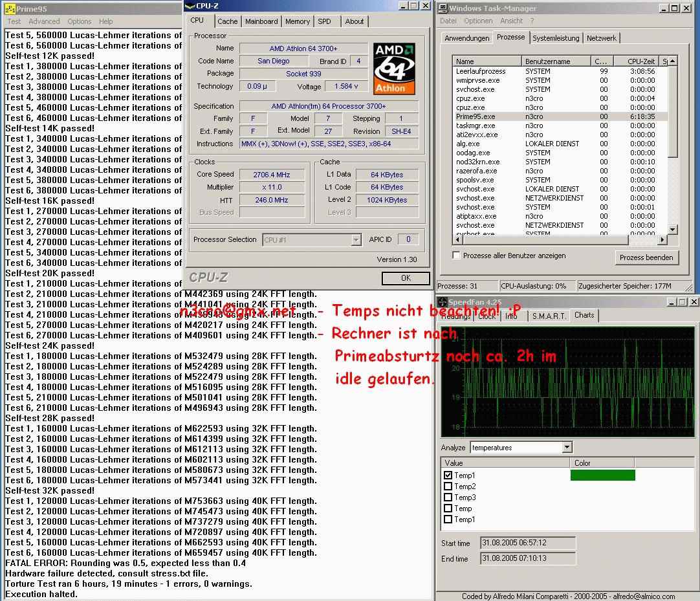This screenshot has width=700, height=601.
Task: Select the Prime95.exe process row
Action: click(x=560, y=116)
